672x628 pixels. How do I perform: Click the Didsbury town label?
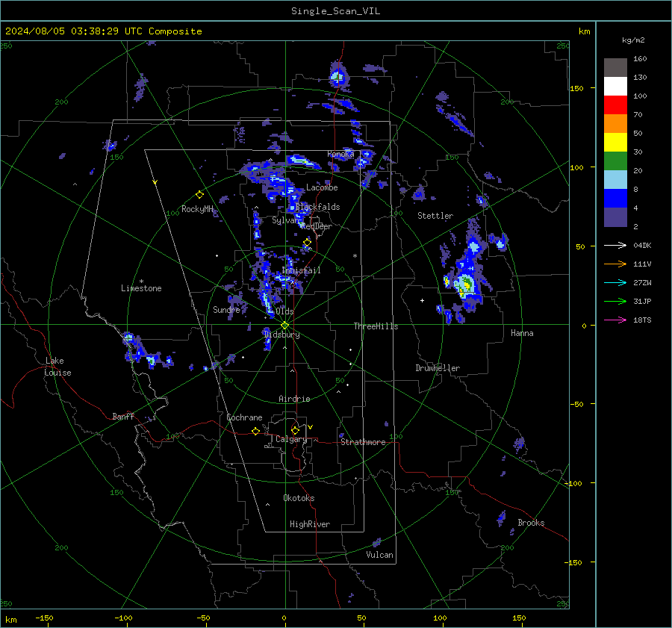coord(281,335)
